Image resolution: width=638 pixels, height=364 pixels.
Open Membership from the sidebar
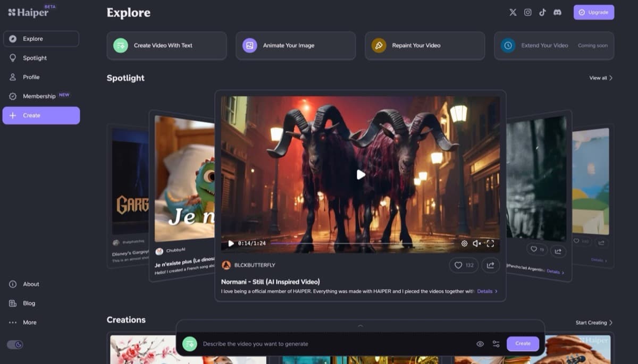click(40, 96)
